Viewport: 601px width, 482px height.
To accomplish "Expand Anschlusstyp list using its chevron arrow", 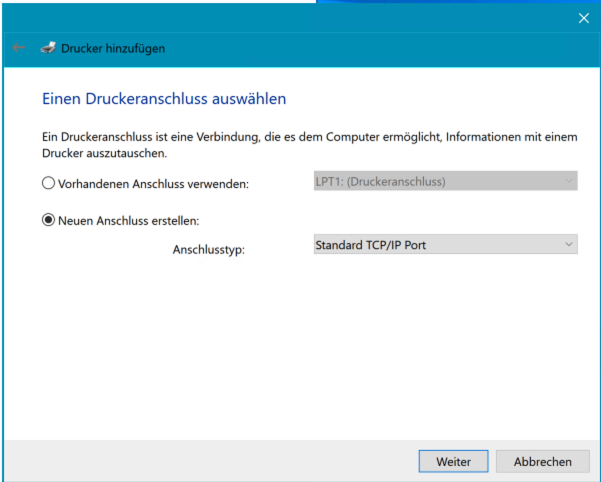I will click(568, 244).
